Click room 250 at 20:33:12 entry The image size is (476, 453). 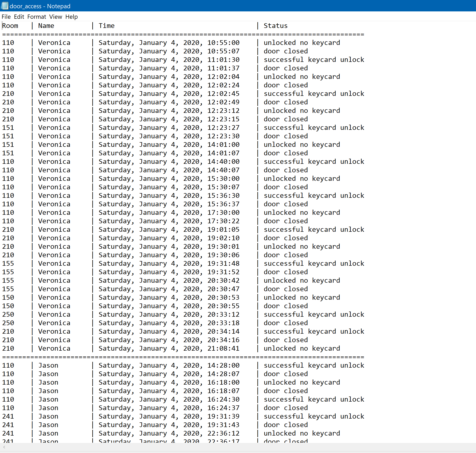click(8, 314)
